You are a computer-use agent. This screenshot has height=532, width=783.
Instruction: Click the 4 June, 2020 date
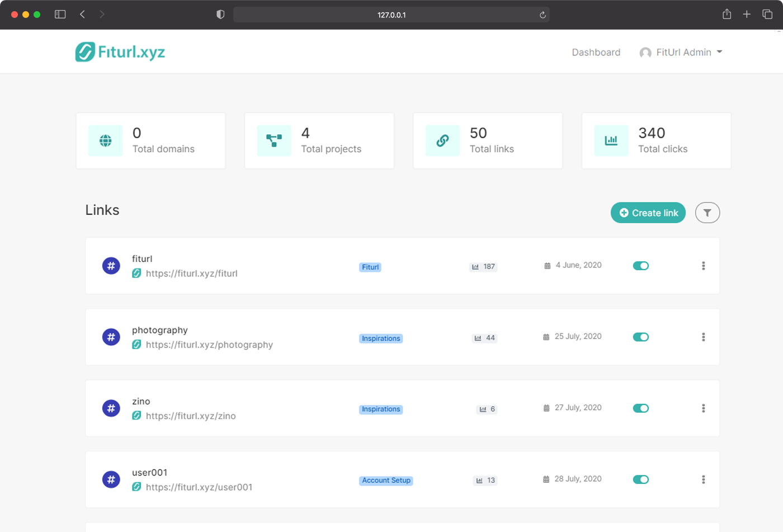tap(578, 265)
